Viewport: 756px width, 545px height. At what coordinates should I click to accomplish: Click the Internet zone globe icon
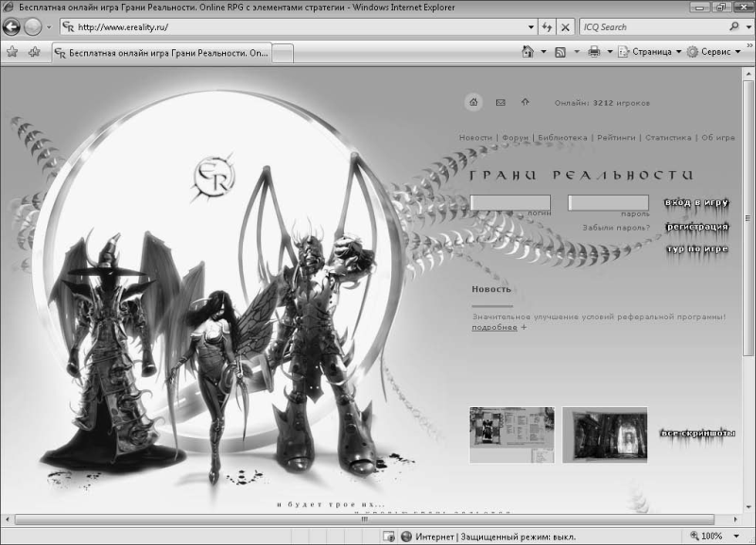coord(407,536)
